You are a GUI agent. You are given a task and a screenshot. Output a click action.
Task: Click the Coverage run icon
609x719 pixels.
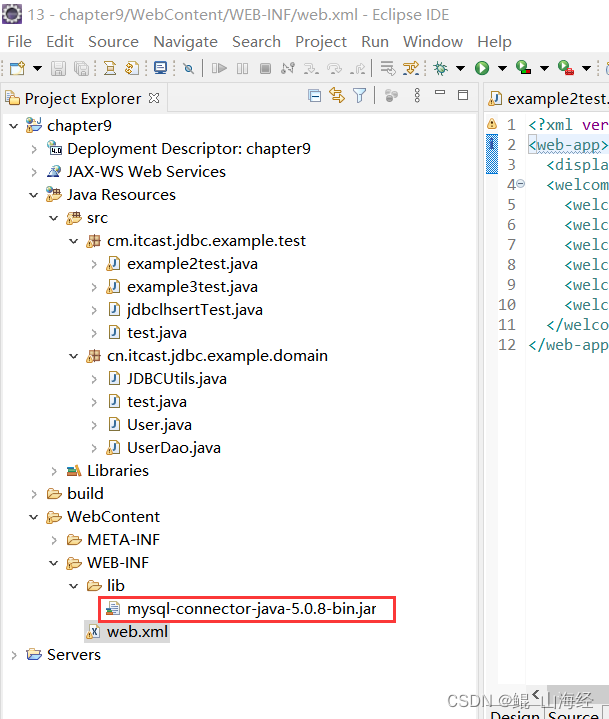tap(523, 67)
